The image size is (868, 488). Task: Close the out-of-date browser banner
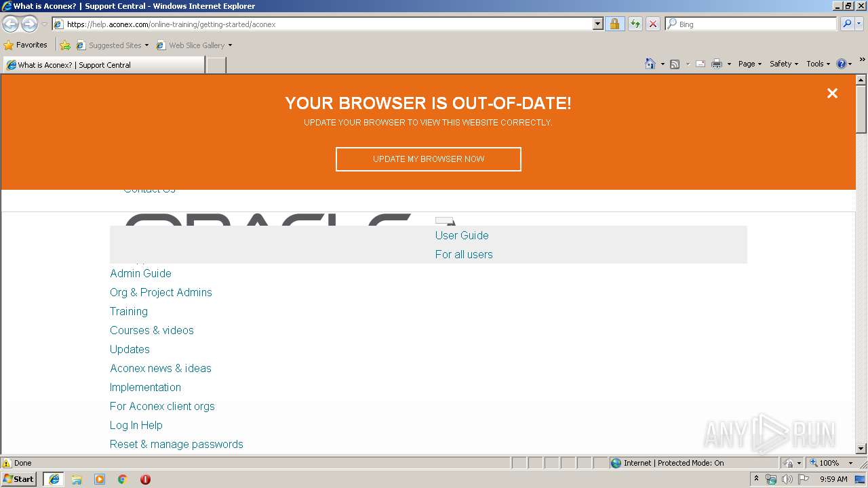click(832, 94)
